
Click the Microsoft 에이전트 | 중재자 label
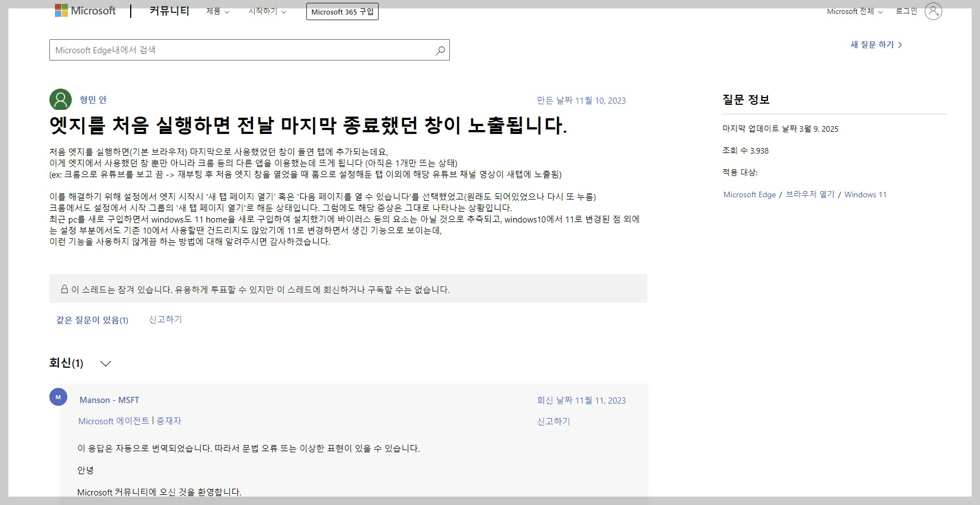click(x=130, y=421)
